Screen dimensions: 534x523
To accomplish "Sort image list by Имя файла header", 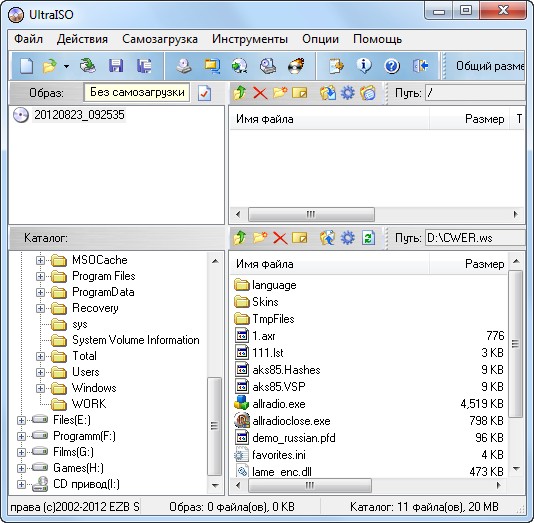I will (x=330, y=119).
